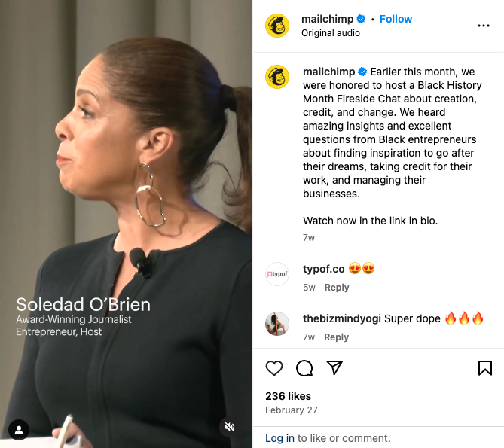Image resolution: width=504 pixels, height=448 pixels.
Task: Open mailchimp username in post header
Action: [327, 19]
